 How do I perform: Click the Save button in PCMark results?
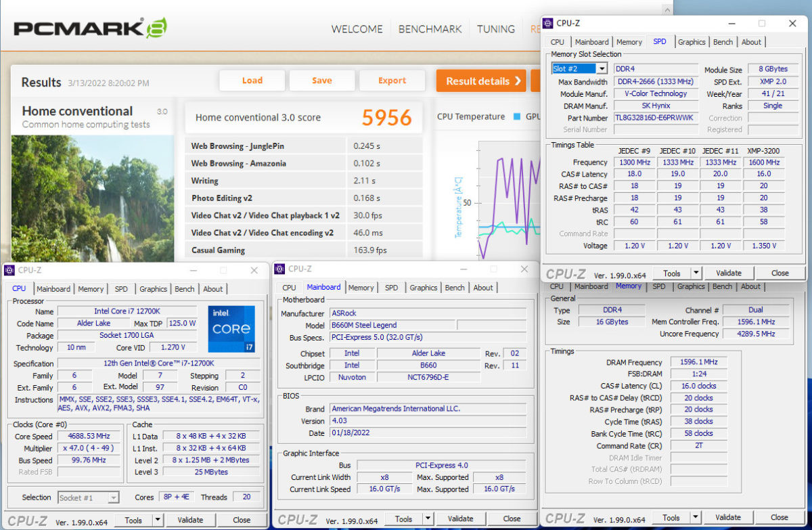[x=322, y=81]
